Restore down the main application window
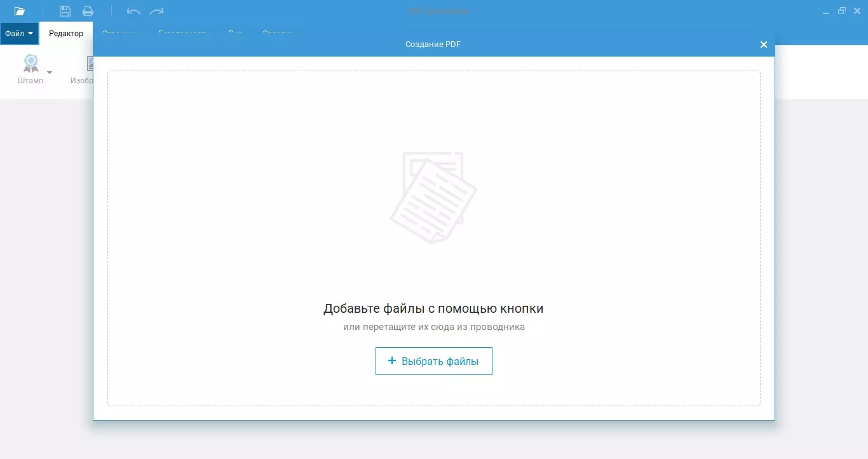Screen dimensions: 868x459 [x=842, y=11]
